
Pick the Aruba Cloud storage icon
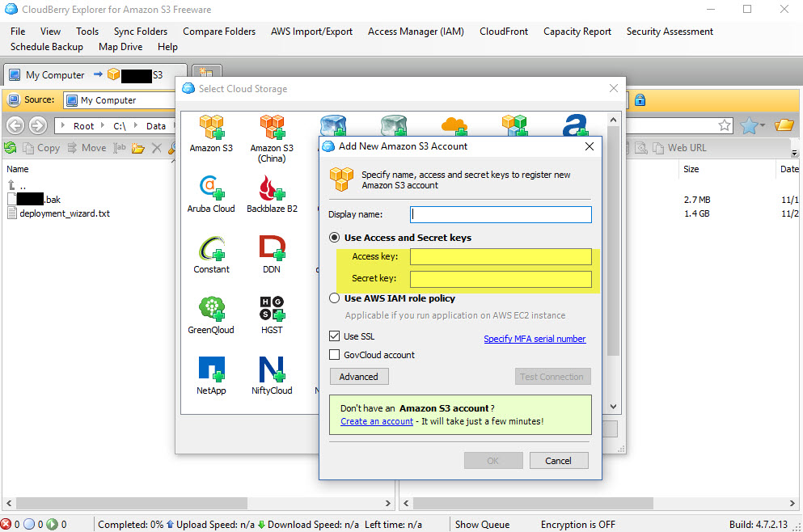click(x=211, y=188)
